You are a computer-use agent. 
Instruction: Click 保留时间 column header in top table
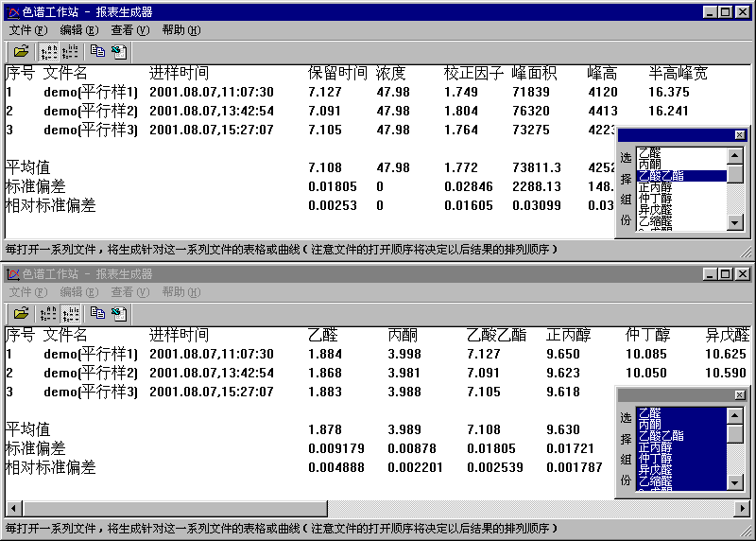(x=337, y=74)
